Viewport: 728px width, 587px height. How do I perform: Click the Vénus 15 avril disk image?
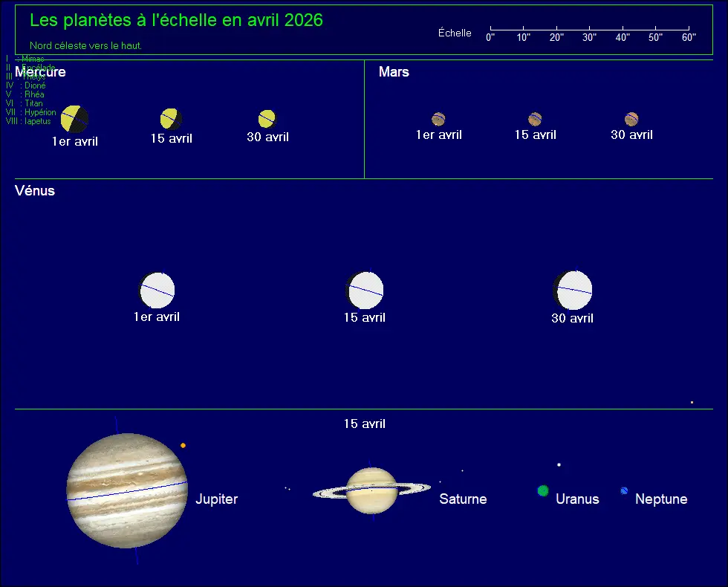[x=365, y=291]
